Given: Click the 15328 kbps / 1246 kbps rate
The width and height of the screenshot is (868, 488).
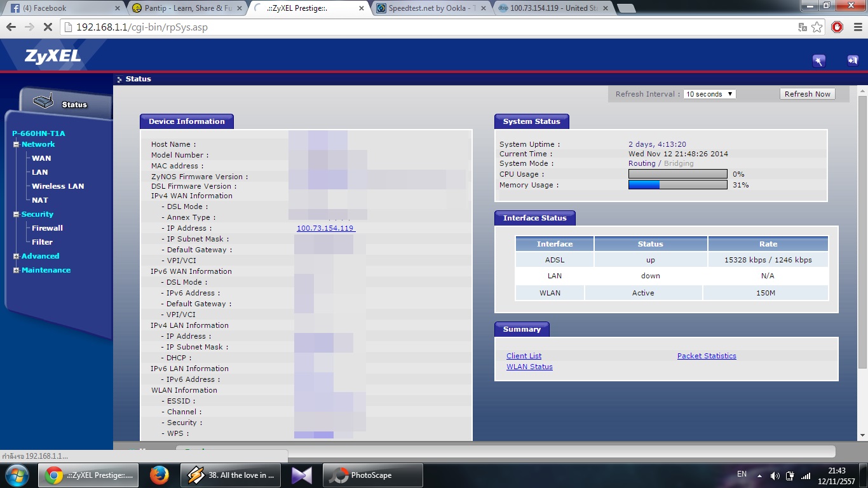Looking at the screenshot, I should click(768, 260).
